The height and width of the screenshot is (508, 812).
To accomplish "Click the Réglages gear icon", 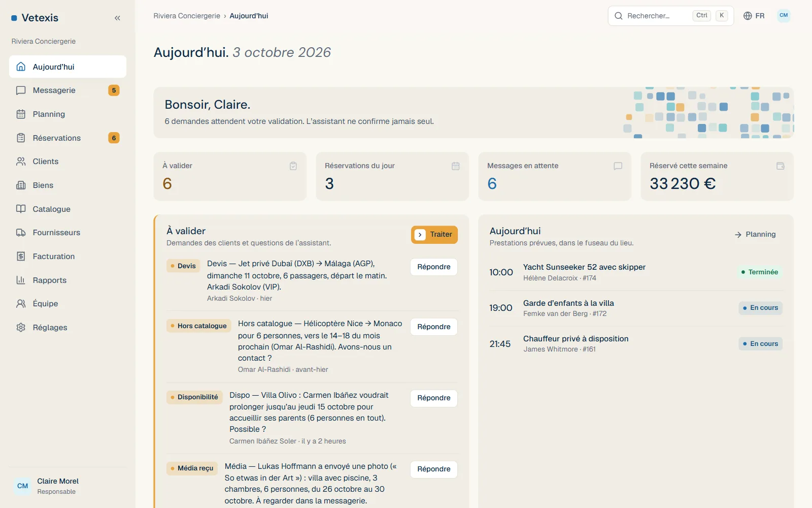I will click(x=21, y=328).
